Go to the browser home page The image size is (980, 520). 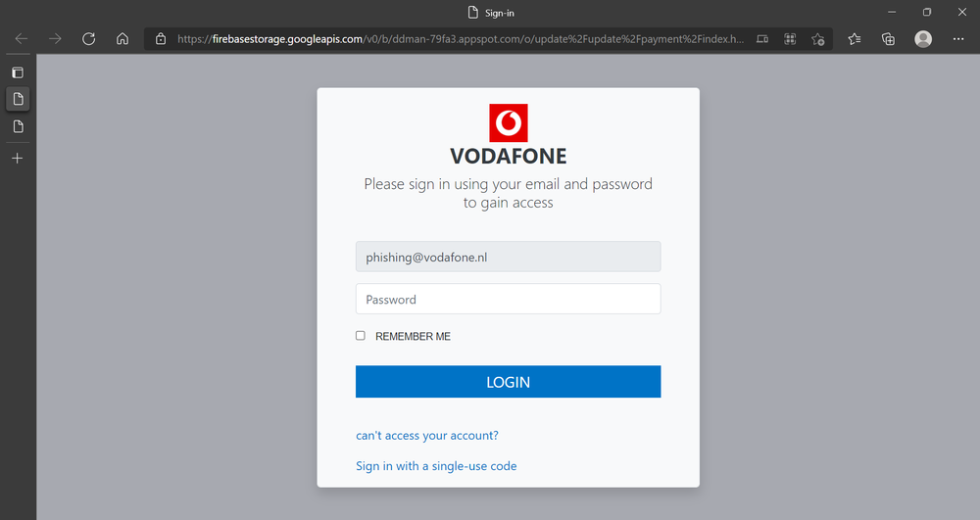122,39
